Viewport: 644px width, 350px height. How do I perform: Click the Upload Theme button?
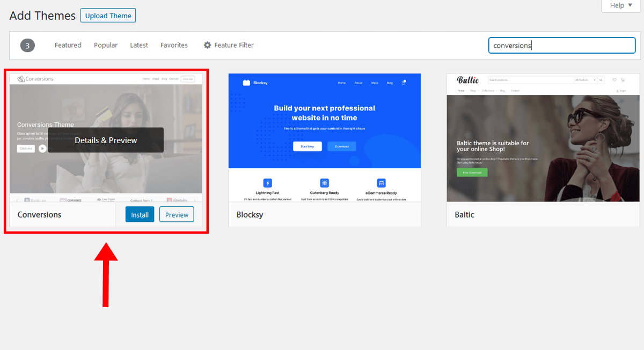[108, 16]
